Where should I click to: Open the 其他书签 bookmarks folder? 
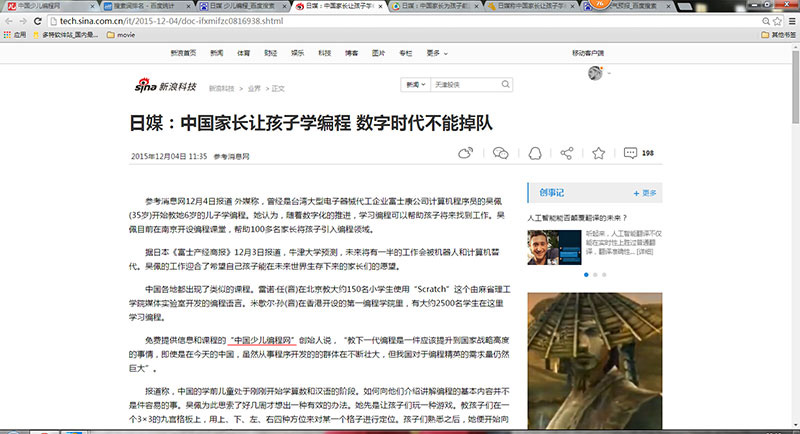point(778,35)
